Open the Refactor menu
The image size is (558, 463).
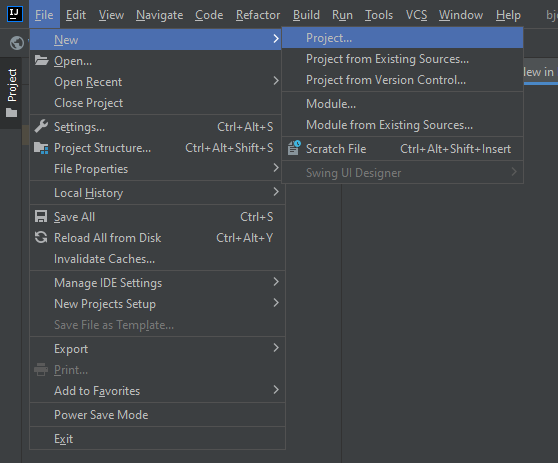tap(258, 15)
